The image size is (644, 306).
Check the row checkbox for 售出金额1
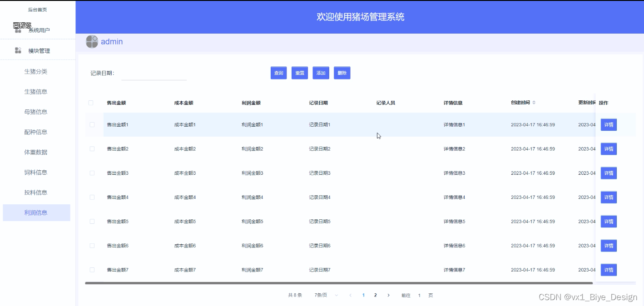point(92,124)
